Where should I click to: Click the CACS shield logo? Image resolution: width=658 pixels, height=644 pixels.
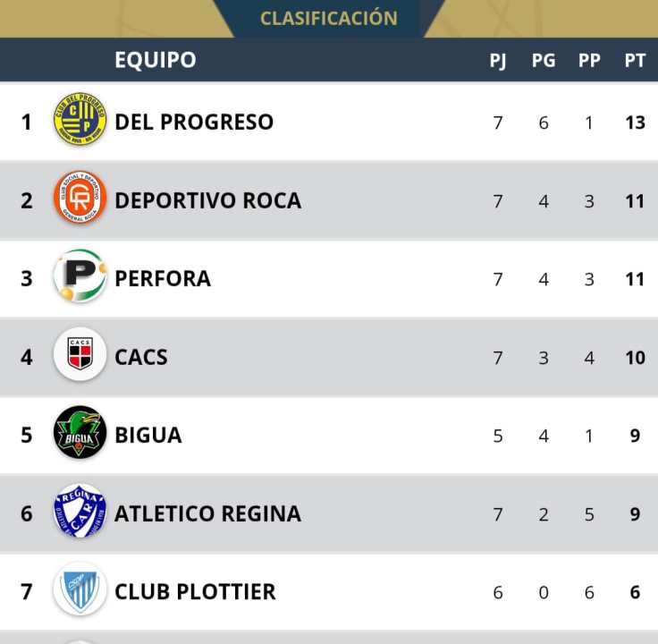(80, 355)
